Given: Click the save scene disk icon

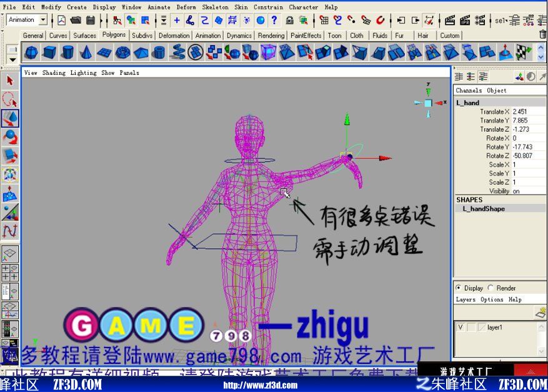Looking at the screenshot, I should click(91, 20).
